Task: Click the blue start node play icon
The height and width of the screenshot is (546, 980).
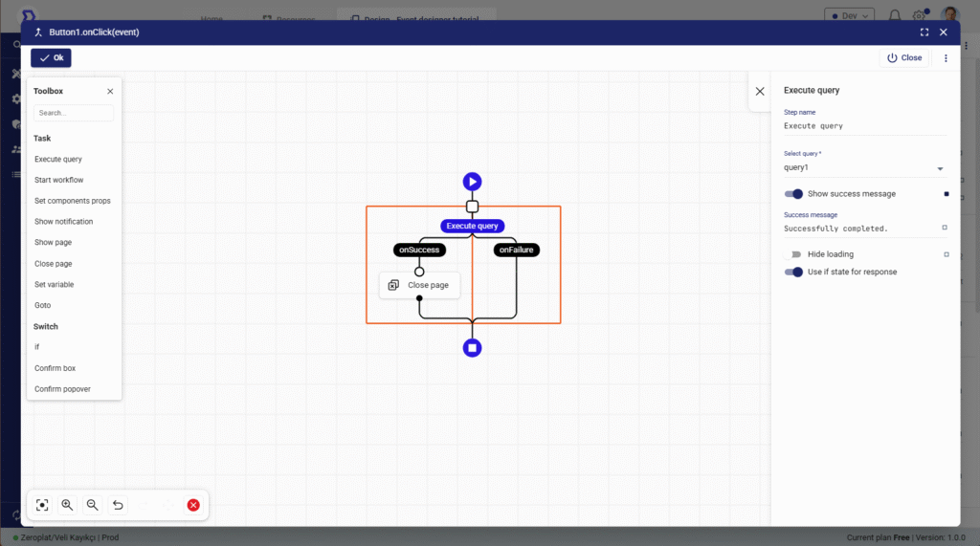Action: [472, 182]
